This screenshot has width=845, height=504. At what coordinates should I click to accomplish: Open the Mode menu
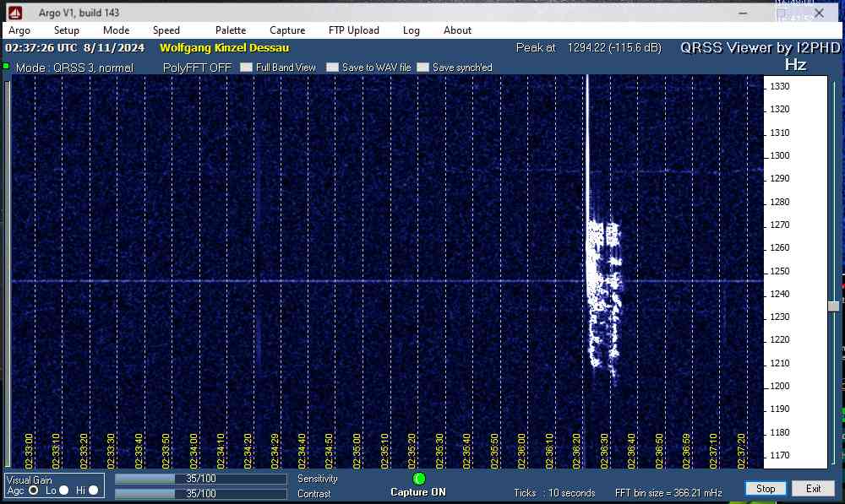tap(116, 30)
